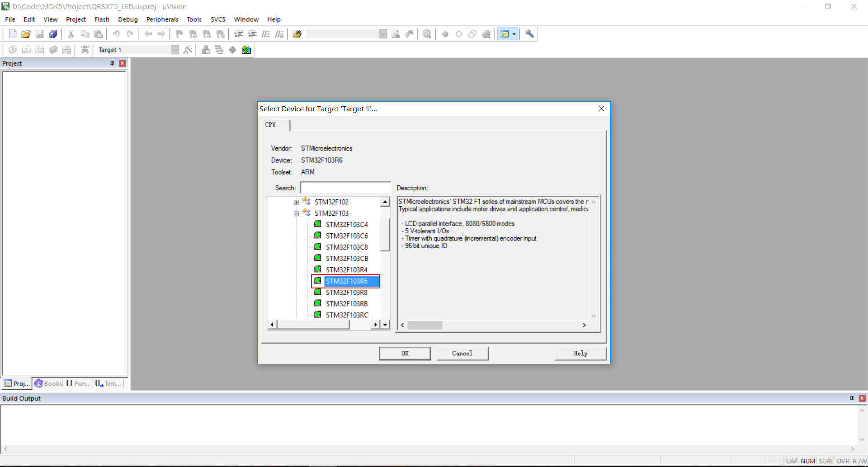Select STM32F103RC in the device tree
This screenshot has height=467, width=868.
347,315
